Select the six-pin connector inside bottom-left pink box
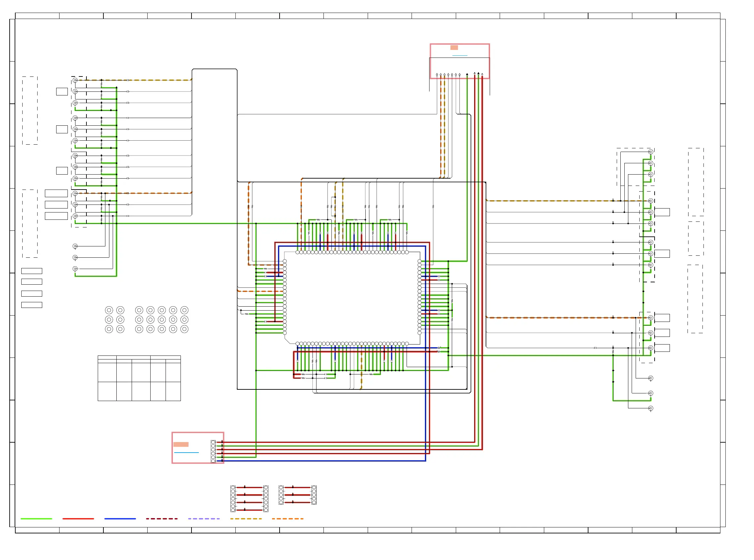 pyautogui.click(x=213, y=452)
